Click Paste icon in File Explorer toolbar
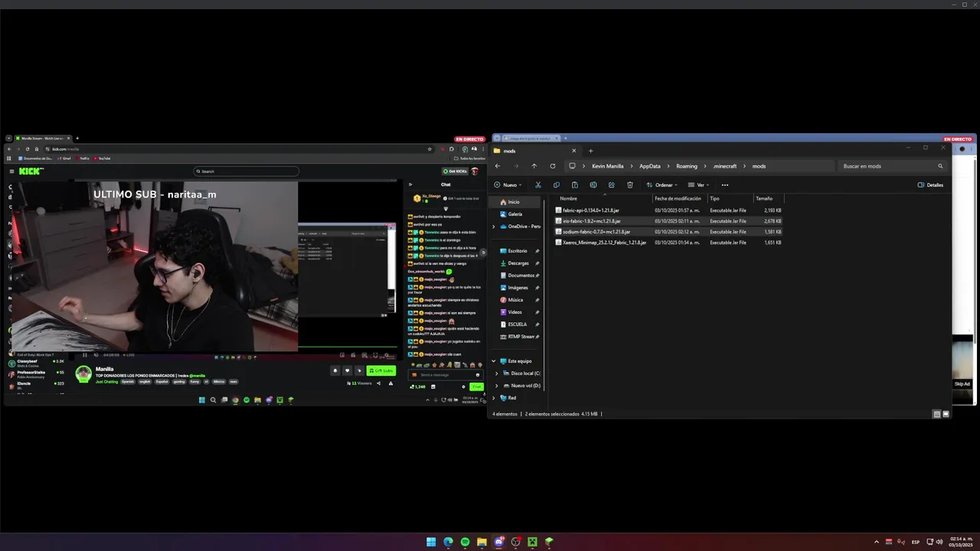Image resolution: width=980 pixels, height=551 pixels. coord(575,184)
